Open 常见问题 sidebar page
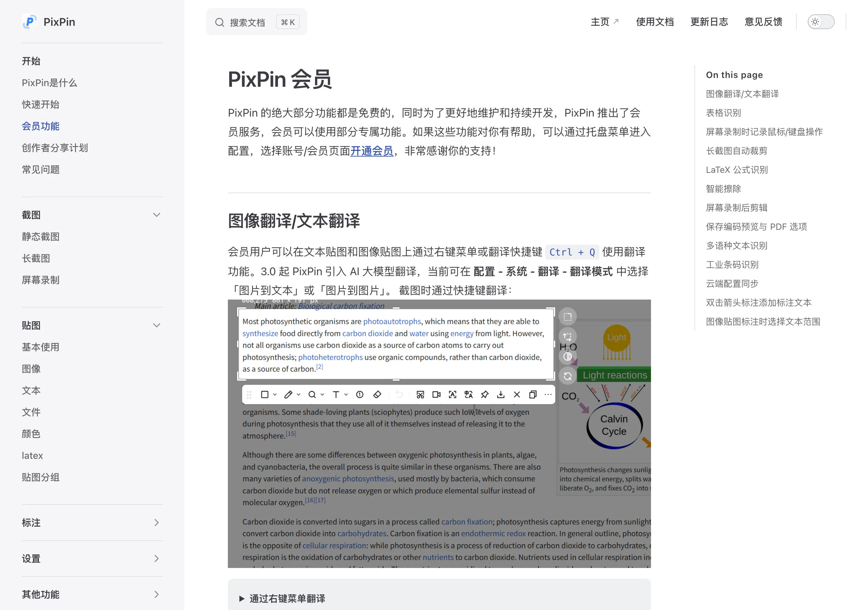 [x=40, y=169]
